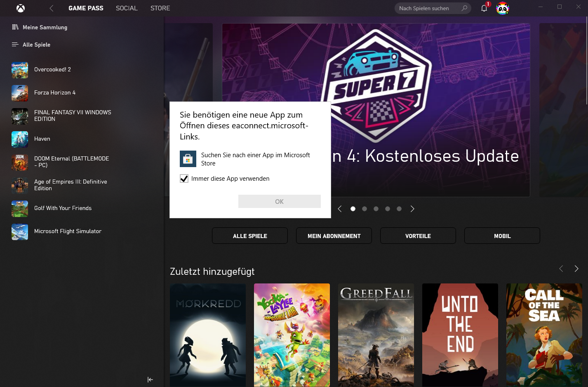This screenshot has width=588, height=387.
Task: Click the MOBIL button
Action: pyautogui.click(x=502, y=236)
